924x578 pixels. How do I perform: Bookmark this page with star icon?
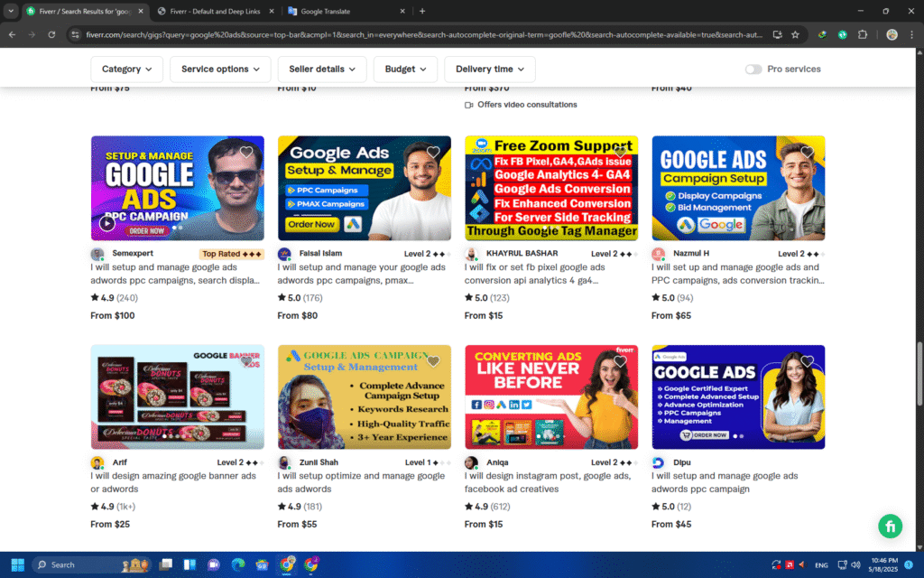click(795, 35)
